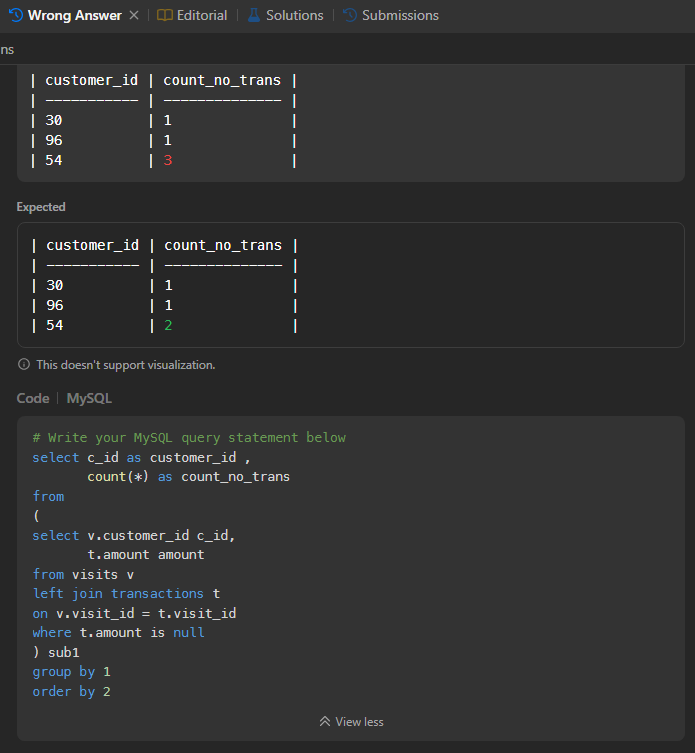Click the info icon beside visualization notice
Screen dimensions: 695x753
(x=24, y=364)
